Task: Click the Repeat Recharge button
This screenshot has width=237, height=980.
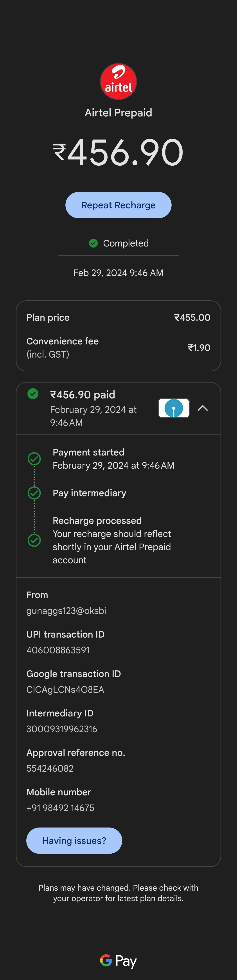Action: point(118,205)
